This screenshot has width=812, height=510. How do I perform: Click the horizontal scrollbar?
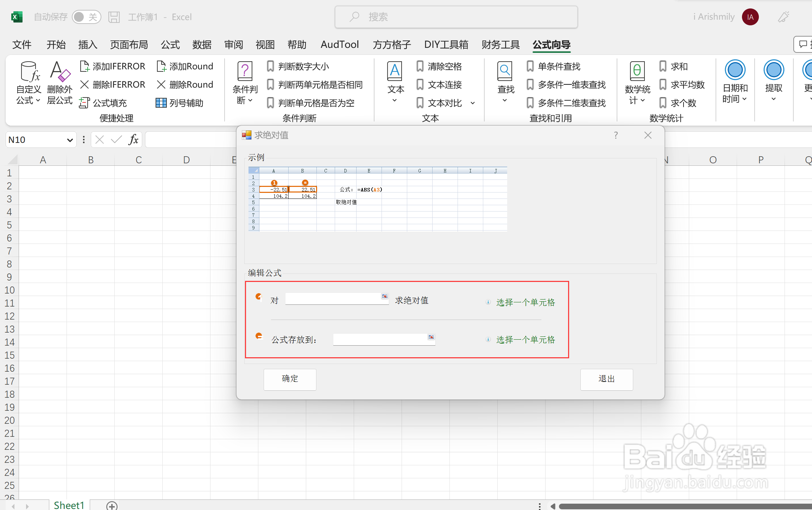685,506
